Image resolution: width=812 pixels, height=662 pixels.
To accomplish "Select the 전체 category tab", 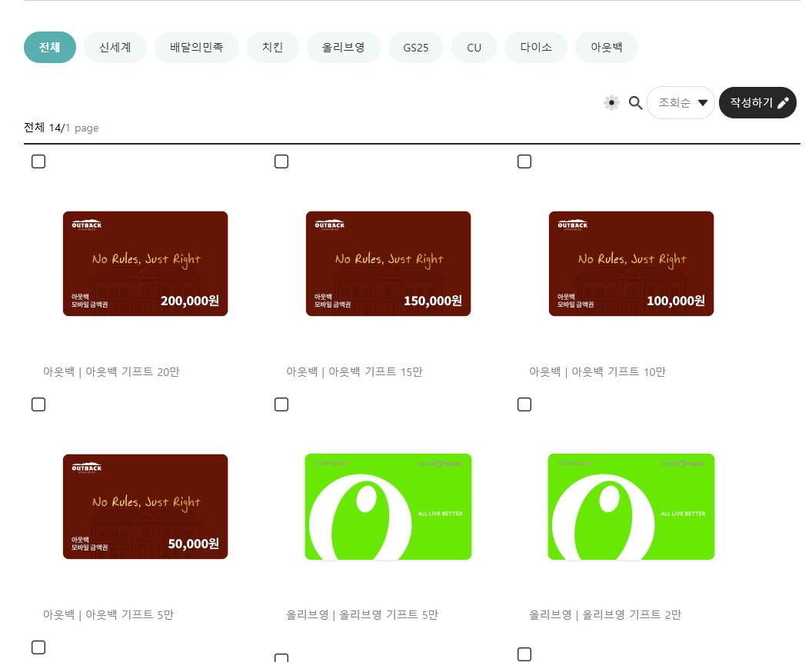I will point(50,47).
